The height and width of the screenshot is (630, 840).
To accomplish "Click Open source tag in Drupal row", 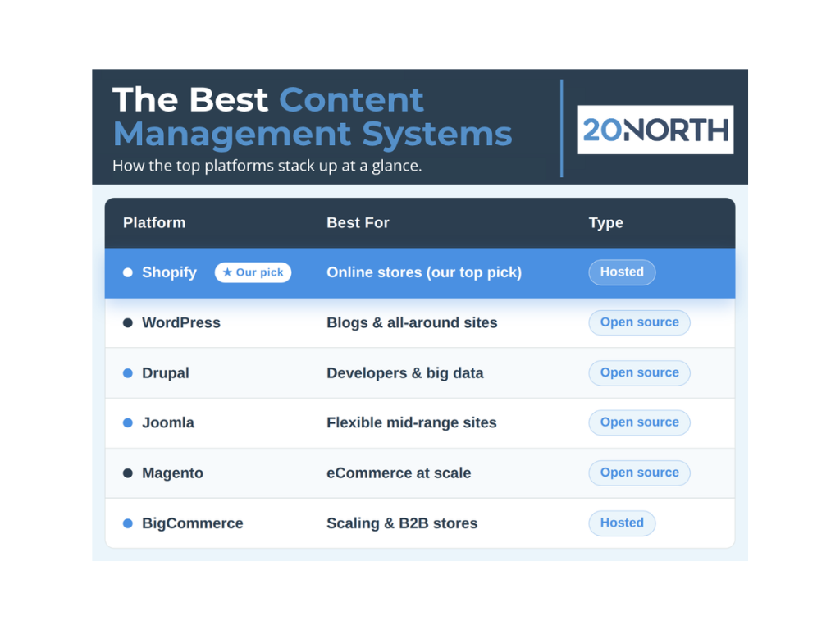I will [639, 373].
